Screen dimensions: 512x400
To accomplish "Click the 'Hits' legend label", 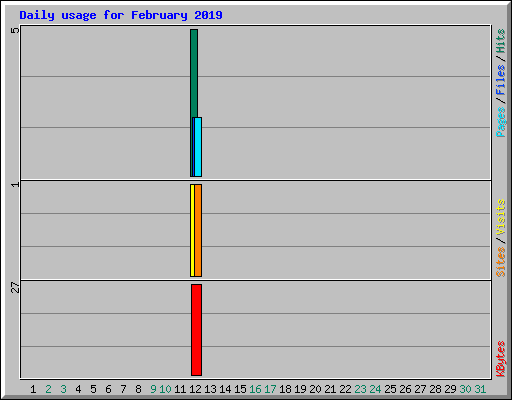I will click(500, 41).
